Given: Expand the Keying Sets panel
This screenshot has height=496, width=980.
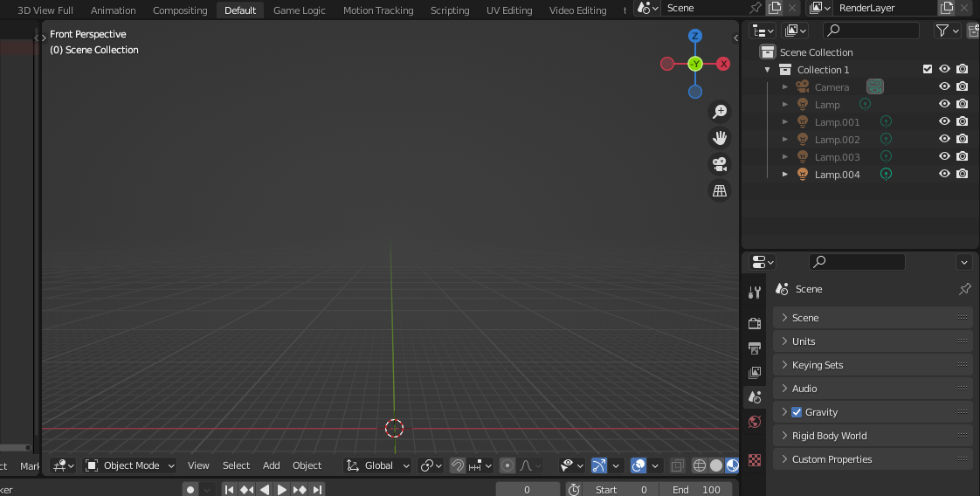Looking at the screenshot, I should tap(873, 365).
